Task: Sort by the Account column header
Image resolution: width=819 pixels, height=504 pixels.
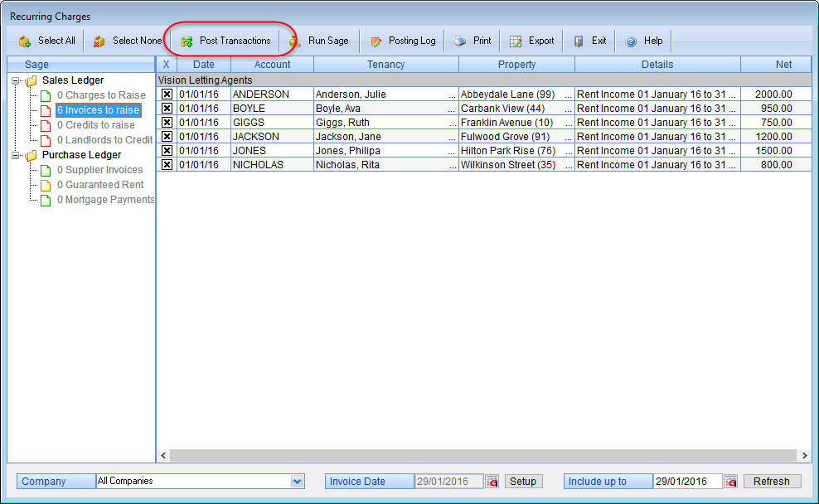Action: click(x=272, y=64)
